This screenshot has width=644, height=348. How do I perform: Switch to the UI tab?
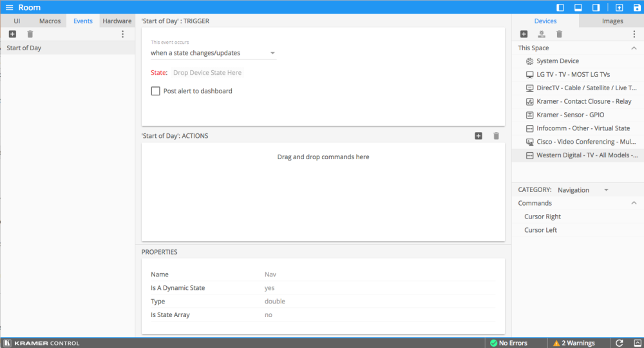pos(17,21)
